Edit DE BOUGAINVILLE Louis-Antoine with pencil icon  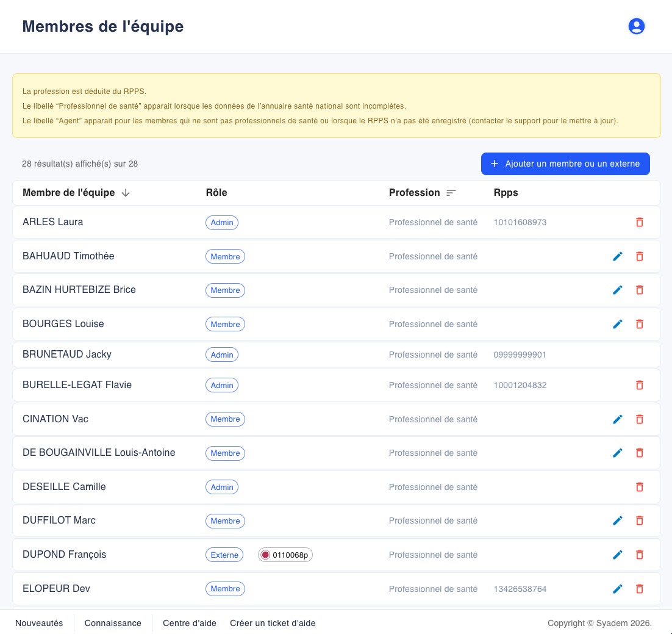618,453
